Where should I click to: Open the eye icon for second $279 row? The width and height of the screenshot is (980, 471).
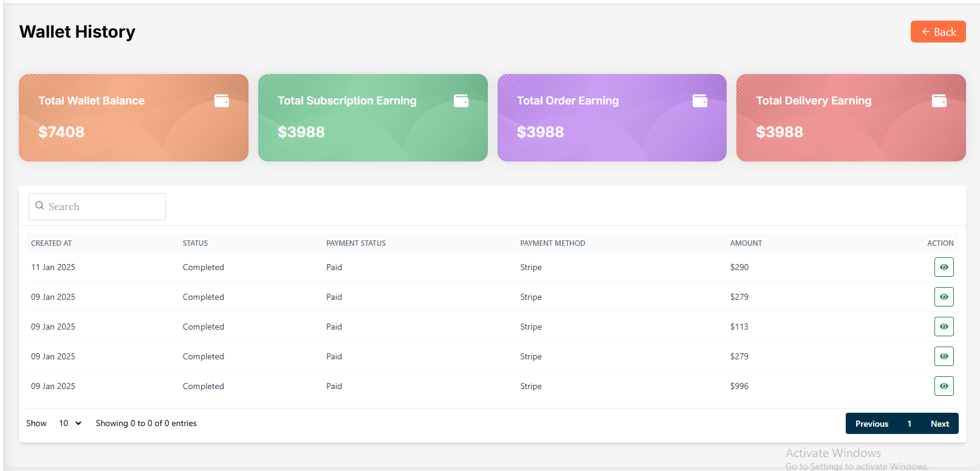(x=944, y=356)
